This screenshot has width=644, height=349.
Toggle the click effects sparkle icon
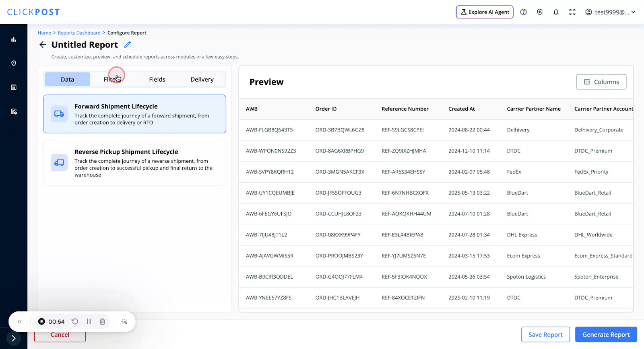[x=124, y=322]
